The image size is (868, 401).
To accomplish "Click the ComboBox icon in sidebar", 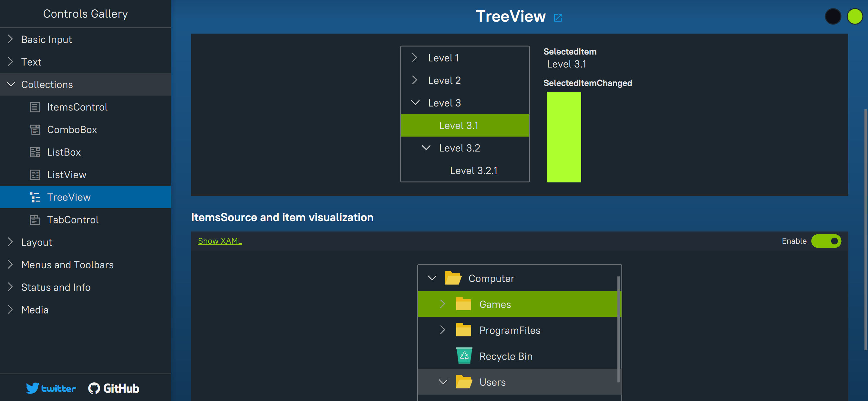I will tap(35, 130).
